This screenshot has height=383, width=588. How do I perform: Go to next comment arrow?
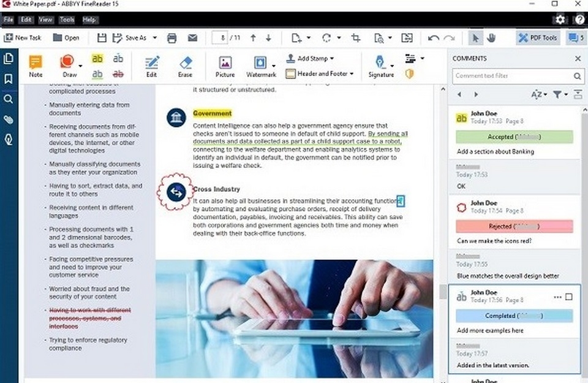(477, 94)
